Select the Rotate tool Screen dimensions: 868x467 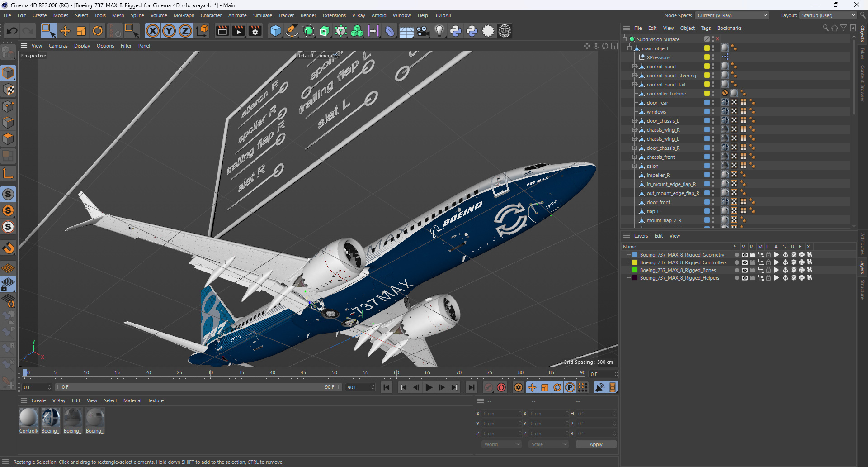click(98, 31)
